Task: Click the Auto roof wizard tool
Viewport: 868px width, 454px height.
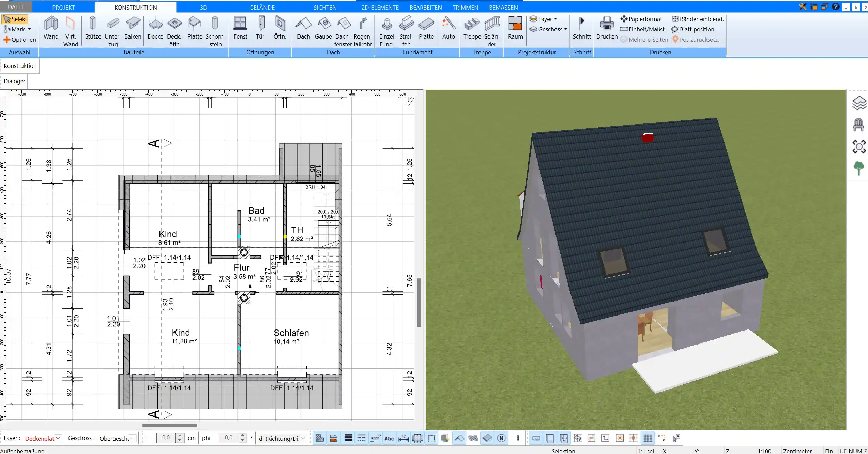Action: pos(448,28)
